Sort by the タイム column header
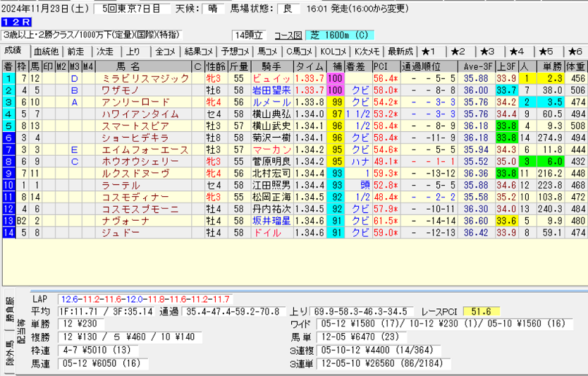588x376 pixels. pyautogui.click(x=310, y=66)
